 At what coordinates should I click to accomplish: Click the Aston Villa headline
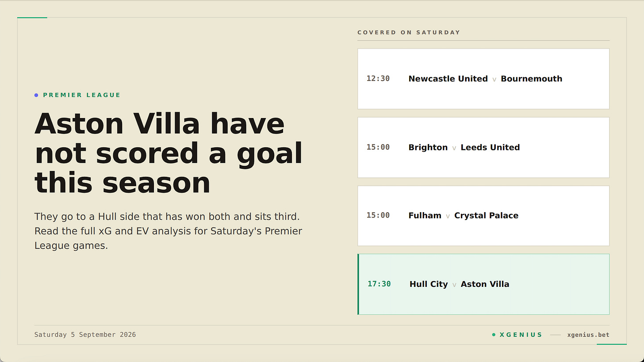click(169, 153)
